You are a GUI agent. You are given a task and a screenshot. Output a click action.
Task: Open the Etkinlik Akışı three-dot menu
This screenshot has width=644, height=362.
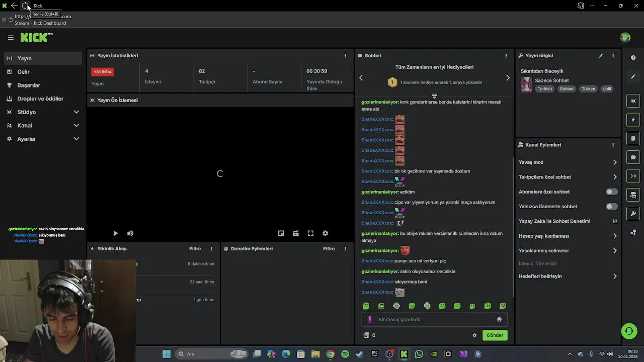[x=211, y=249]
